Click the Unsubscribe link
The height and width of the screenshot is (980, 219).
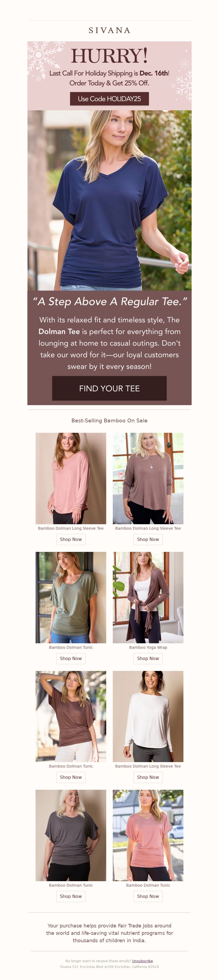pos(142,961)
